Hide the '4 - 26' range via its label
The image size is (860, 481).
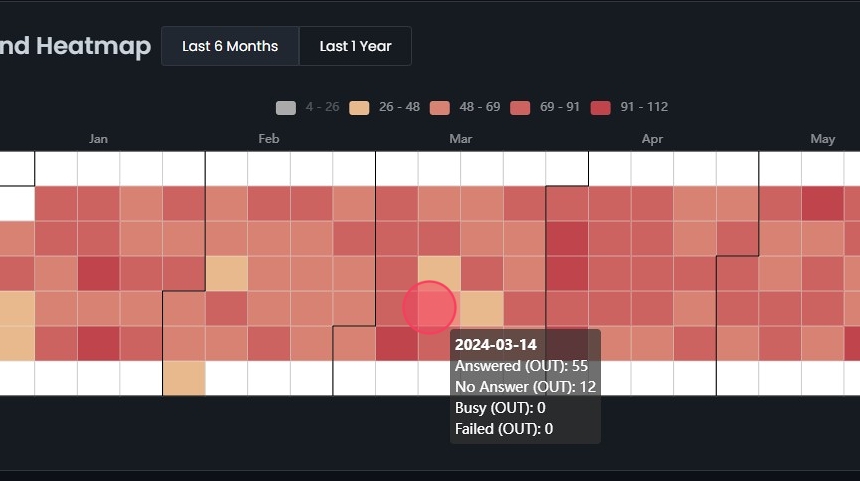pos(322,107)
